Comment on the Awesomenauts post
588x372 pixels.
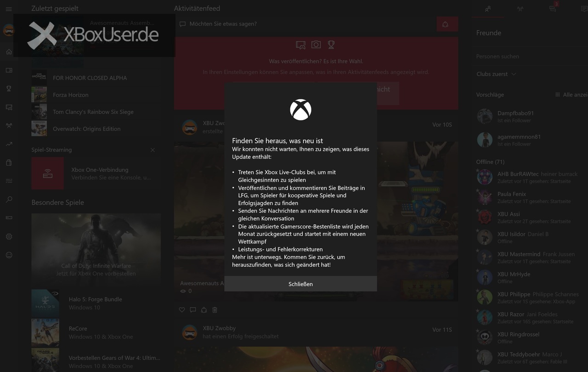click(x=193, y=310)
